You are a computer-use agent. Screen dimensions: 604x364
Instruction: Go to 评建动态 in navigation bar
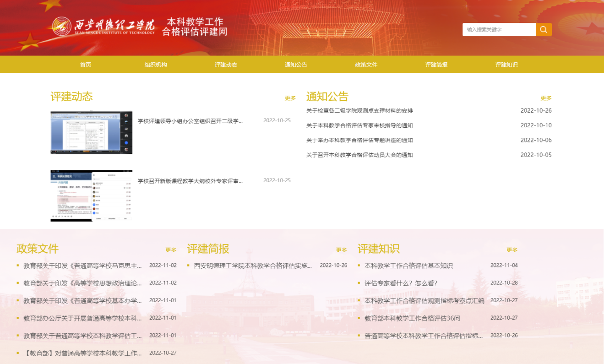click(x=226, y=65)
